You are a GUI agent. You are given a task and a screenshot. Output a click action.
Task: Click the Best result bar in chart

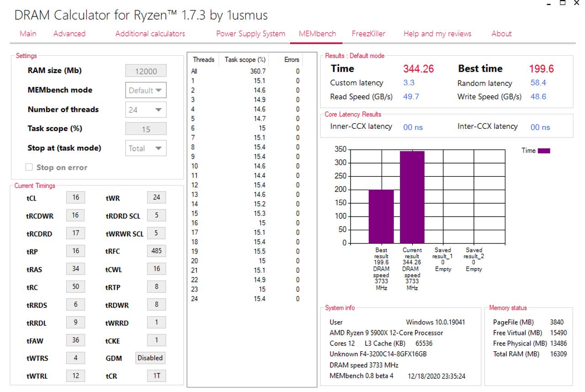(381, 216)
